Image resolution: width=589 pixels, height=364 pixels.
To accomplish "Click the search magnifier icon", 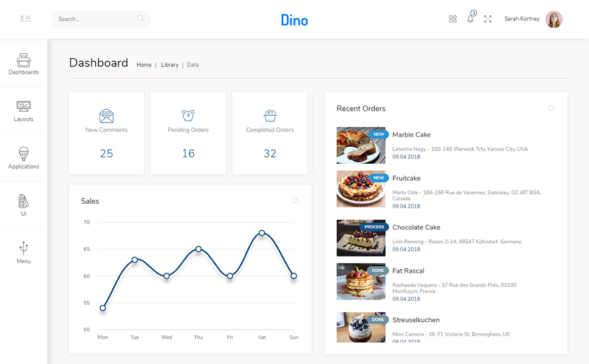I will [141, 19].
